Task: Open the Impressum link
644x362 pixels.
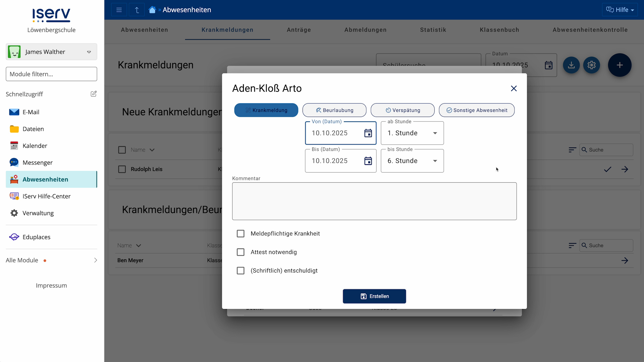Action: click(x=51, y=285)
